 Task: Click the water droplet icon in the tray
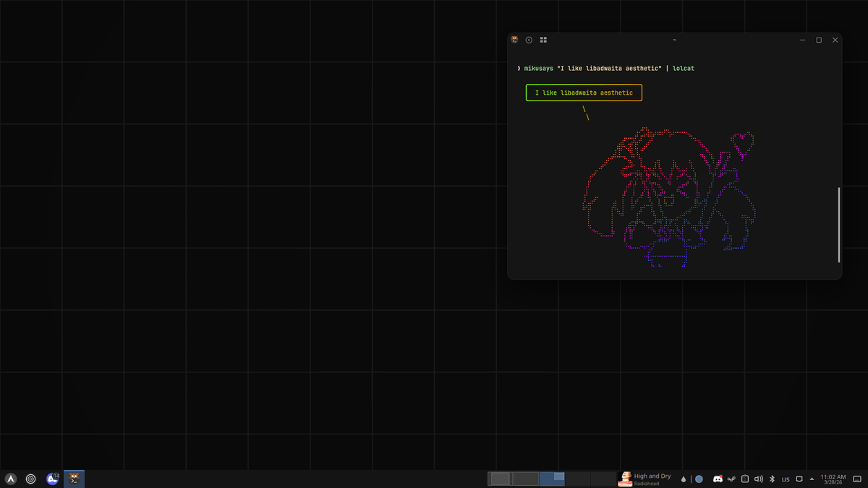(684, 479)
